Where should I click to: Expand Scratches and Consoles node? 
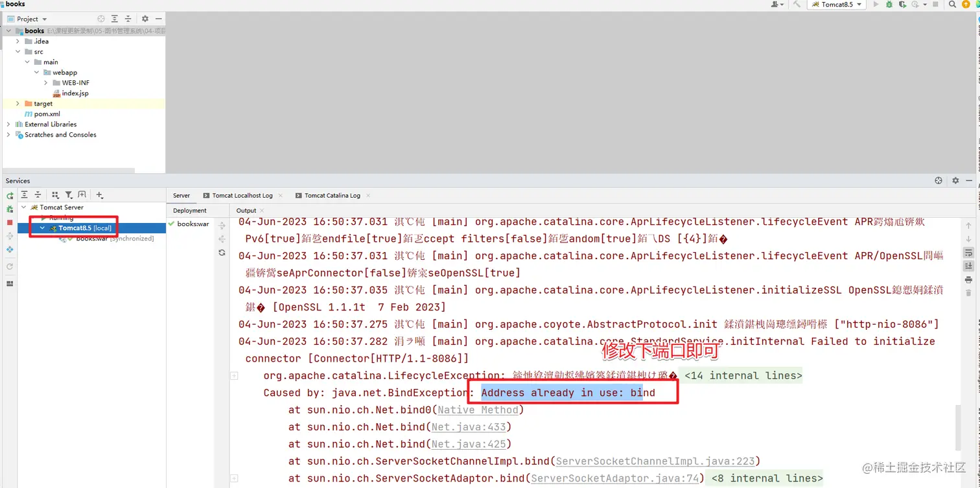coord(8,134)
